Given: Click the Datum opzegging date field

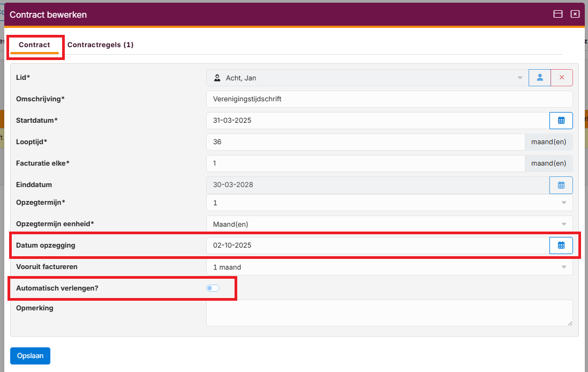Looking at the screenshot, I should (x=377, y=245).
